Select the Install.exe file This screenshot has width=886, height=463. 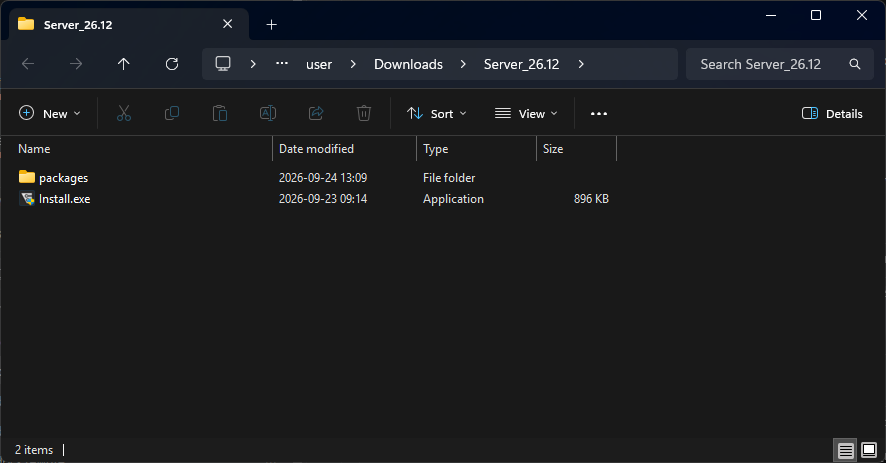coord(64,199)
